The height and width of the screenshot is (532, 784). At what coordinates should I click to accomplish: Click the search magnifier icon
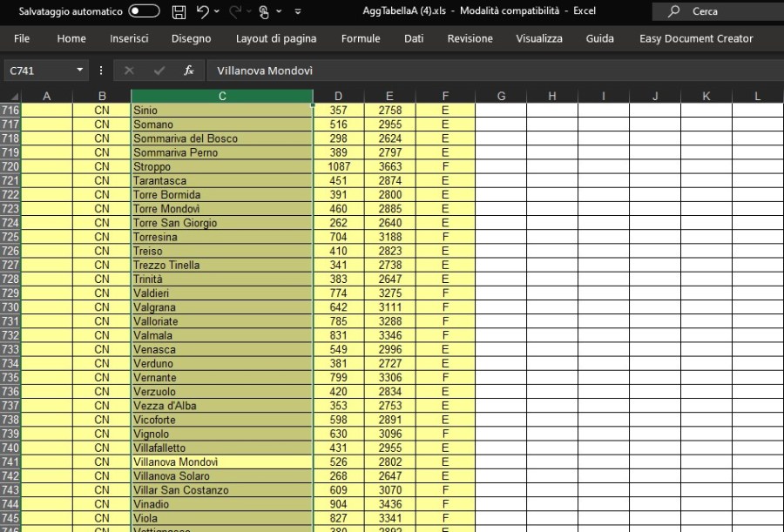tap(673, 12)
